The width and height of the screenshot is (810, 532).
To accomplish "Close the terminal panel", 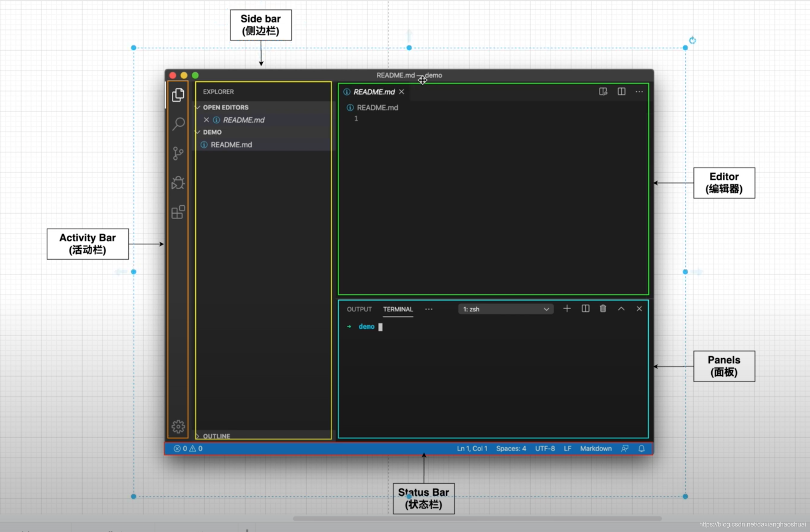I will tap(639, 308).
